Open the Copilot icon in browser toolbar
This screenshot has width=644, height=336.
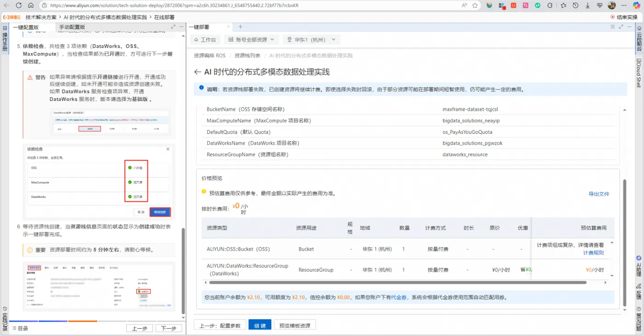(637, 6)
